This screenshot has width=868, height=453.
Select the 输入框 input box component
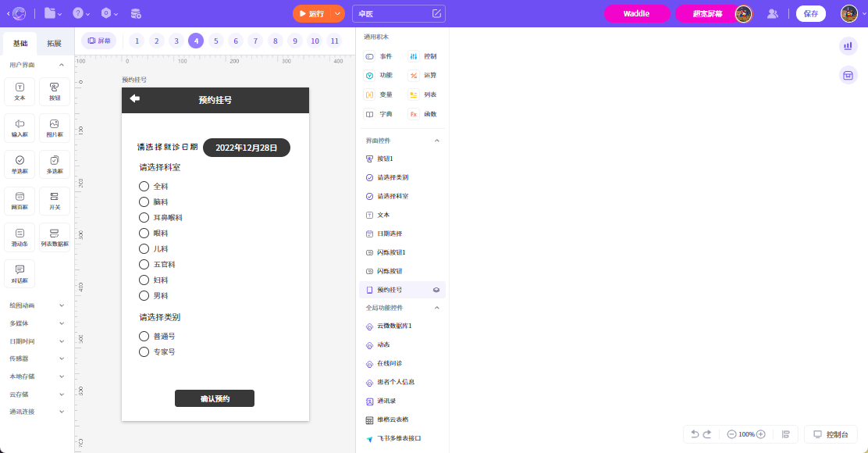(x=20, y=128)
